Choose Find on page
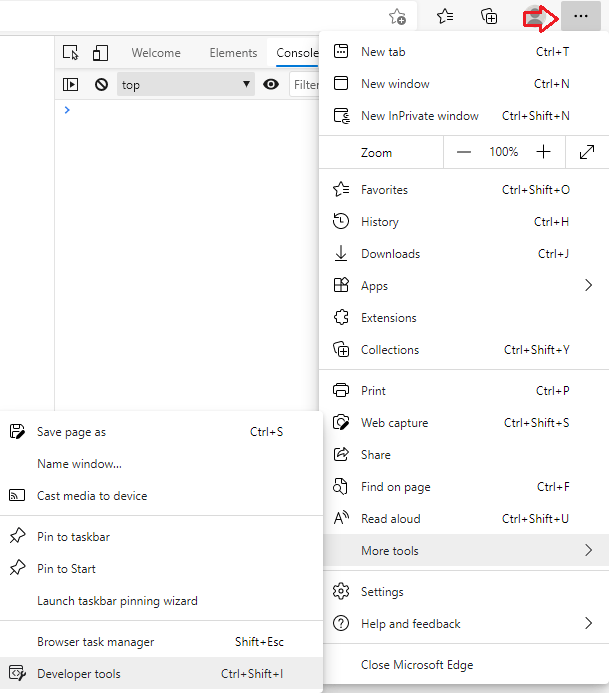The height and width of the screenshot is (693, 613). click(x=464, y=487)
